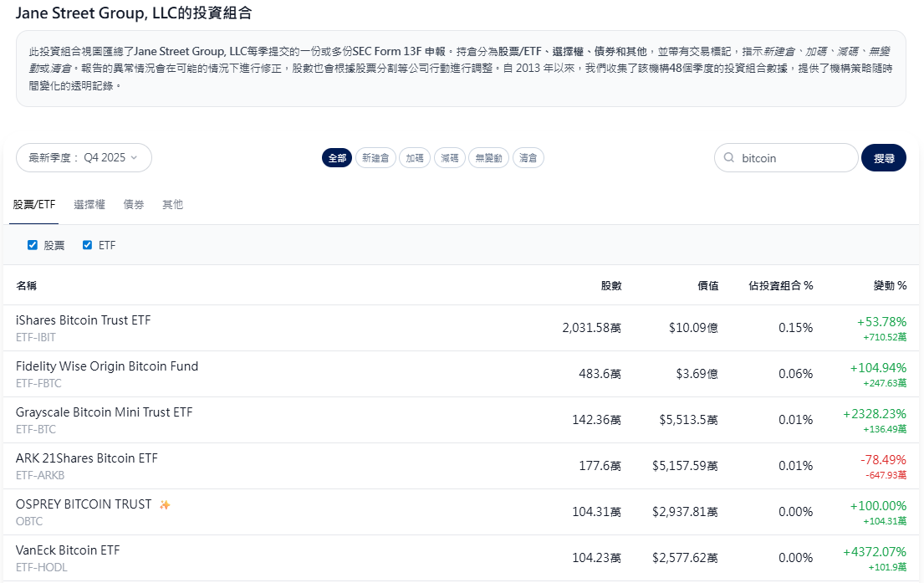Viewport: 924px width, 583px height.
Task: Sort by the 變動 % column header
Action: point(890,286)
